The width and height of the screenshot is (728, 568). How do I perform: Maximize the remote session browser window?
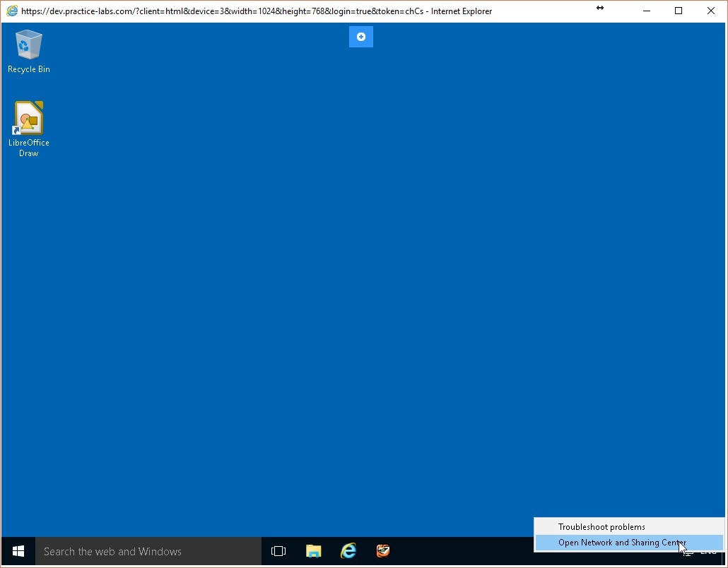click(678, 11)
